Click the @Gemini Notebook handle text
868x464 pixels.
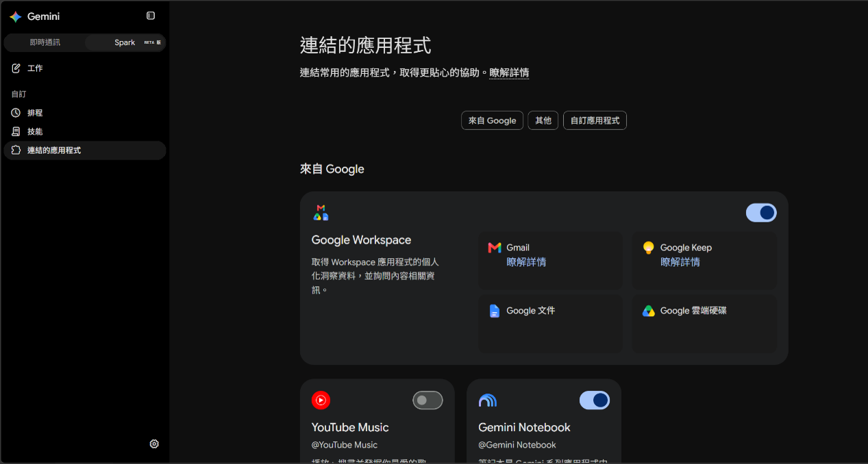pyautogui.click(x=517, y=445)
